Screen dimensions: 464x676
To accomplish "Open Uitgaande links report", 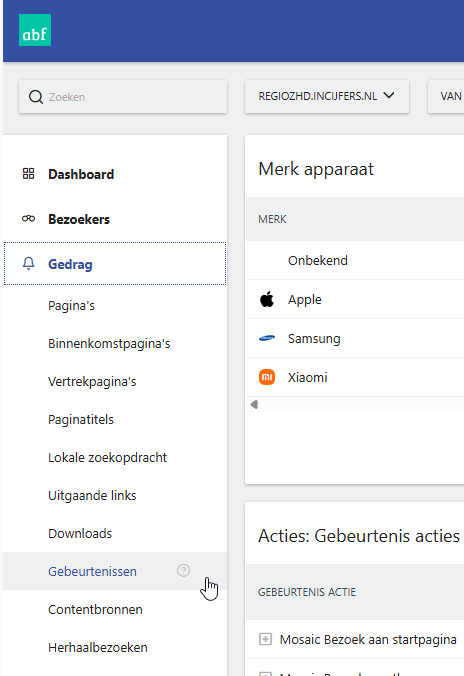I will point(92,495).
